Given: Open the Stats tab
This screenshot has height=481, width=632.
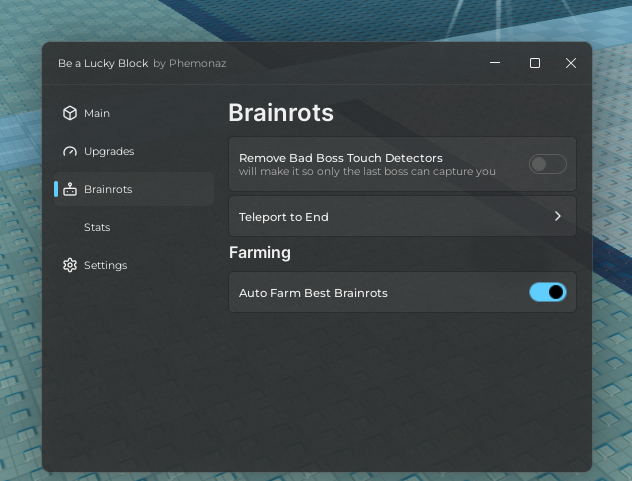Looking at the screenshot, I should click(x=97, y=227).
